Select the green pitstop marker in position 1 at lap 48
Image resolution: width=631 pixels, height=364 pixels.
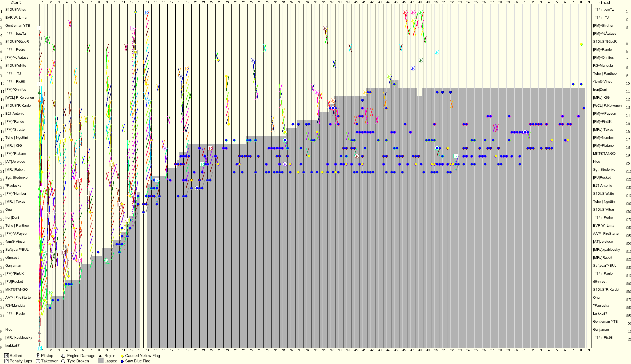tap(421, 12)
